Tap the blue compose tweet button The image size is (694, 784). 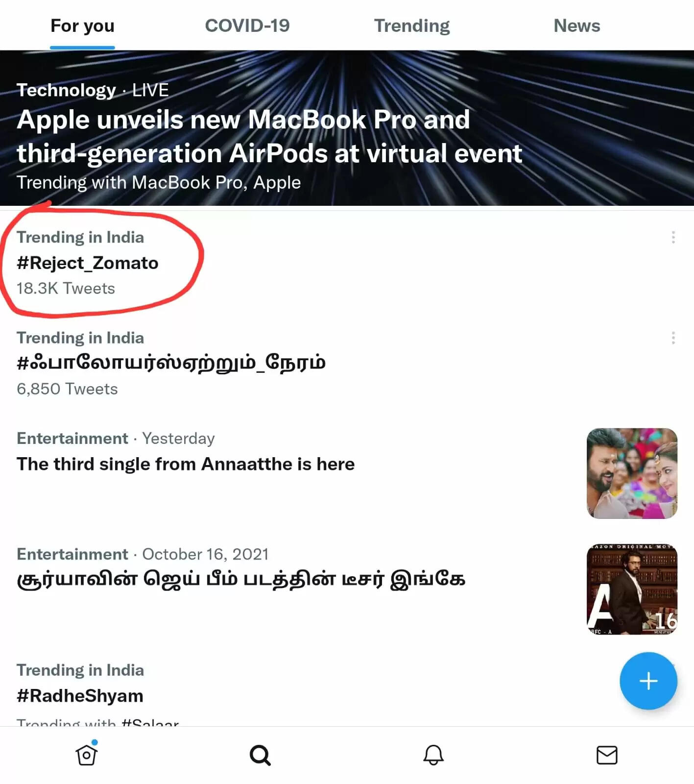(x=648, y=681)
